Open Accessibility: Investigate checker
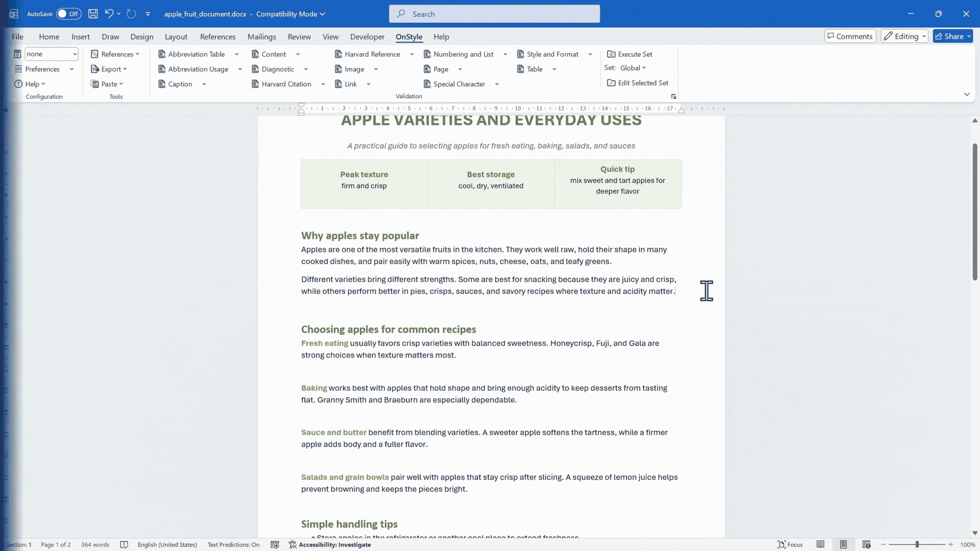Screen dimensions: 980x551 (x=330, y=544)
